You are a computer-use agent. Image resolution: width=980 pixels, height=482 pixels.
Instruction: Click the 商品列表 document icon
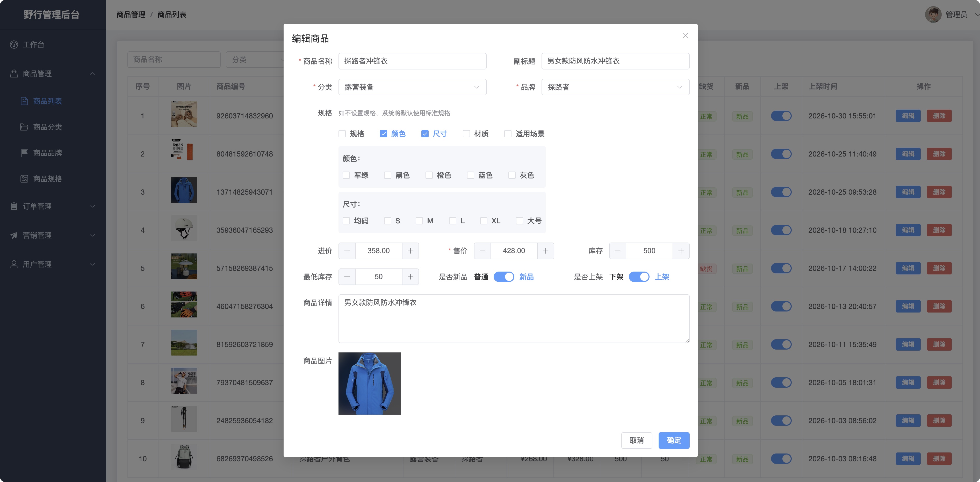pos(24,101)
